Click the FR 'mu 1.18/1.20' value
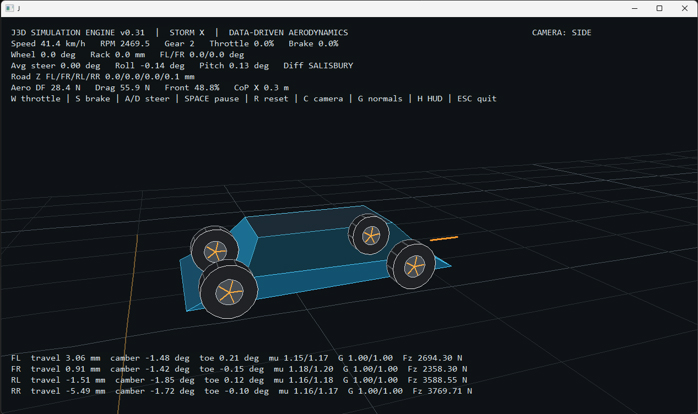 pos(303,369)
